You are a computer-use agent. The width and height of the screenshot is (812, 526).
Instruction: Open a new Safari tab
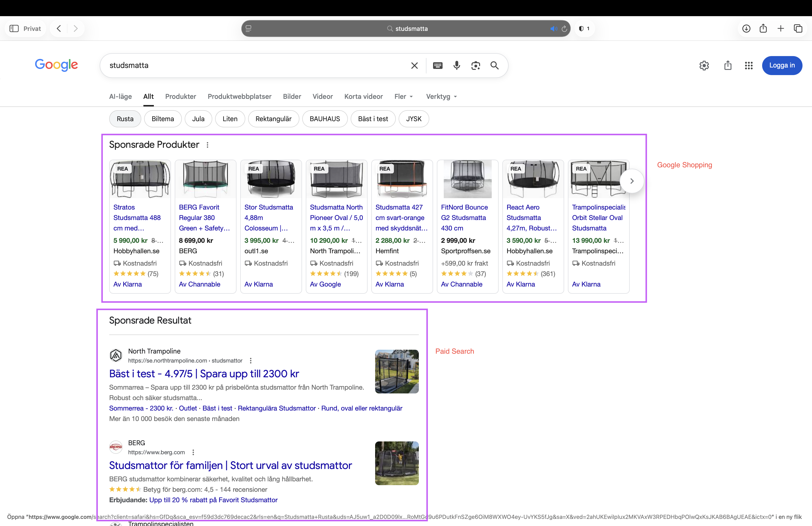click(x=781, y=28)
